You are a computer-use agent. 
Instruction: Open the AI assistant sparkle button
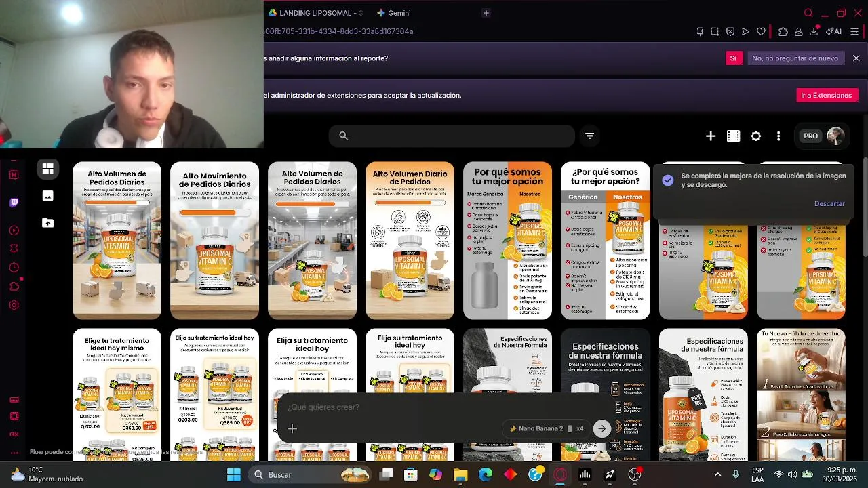833,31
